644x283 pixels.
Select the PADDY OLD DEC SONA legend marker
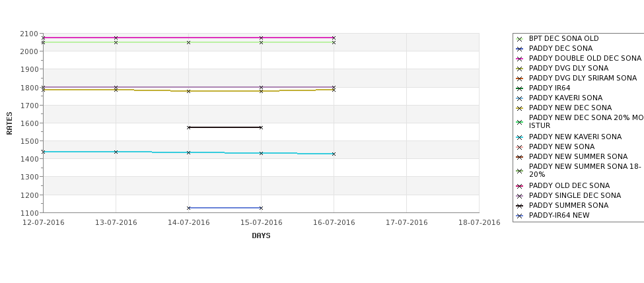click(520, 186)
